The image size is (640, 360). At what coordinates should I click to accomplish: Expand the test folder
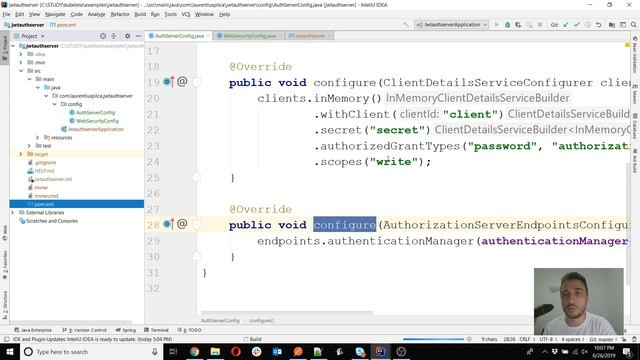coord(29,146)
